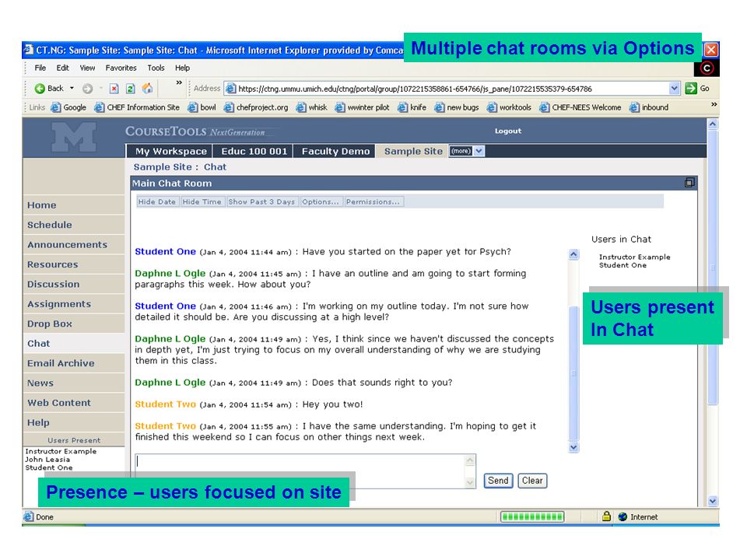This screenshot has width=747, height=560.
Task: Open the worktools bookmark
Action: tap(509, 107)
